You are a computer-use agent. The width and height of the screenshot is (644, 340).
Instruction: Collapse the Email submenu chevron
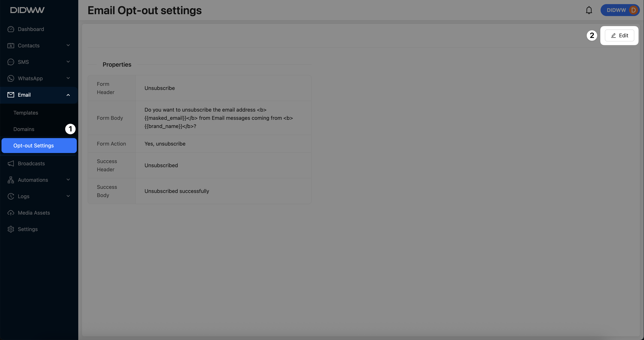pyautogui.click(x=68, y=95)
